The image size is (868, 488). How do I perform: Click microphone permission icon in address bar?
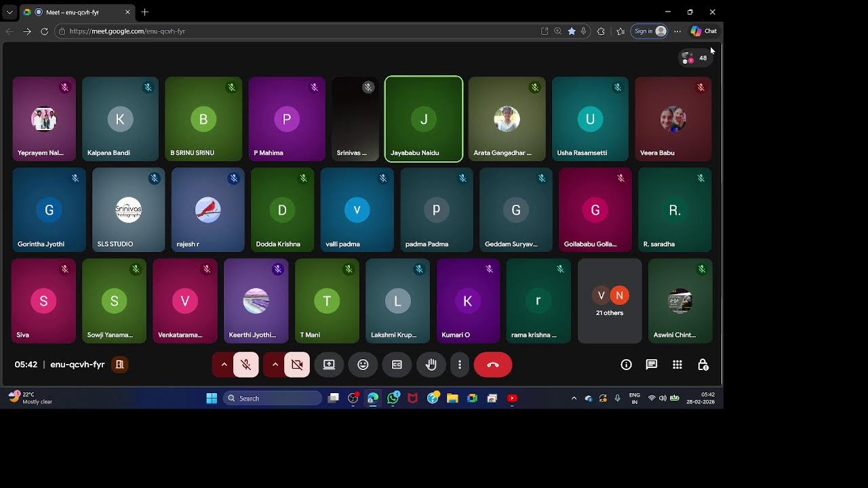583,31
